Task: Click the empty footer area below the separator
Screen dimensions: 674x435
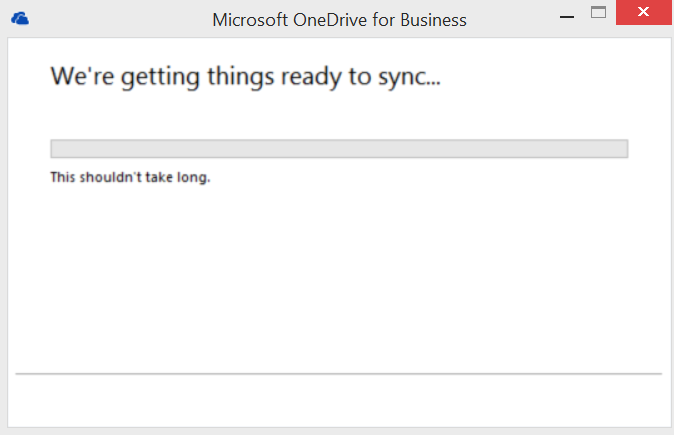Action: pos(339,400)
